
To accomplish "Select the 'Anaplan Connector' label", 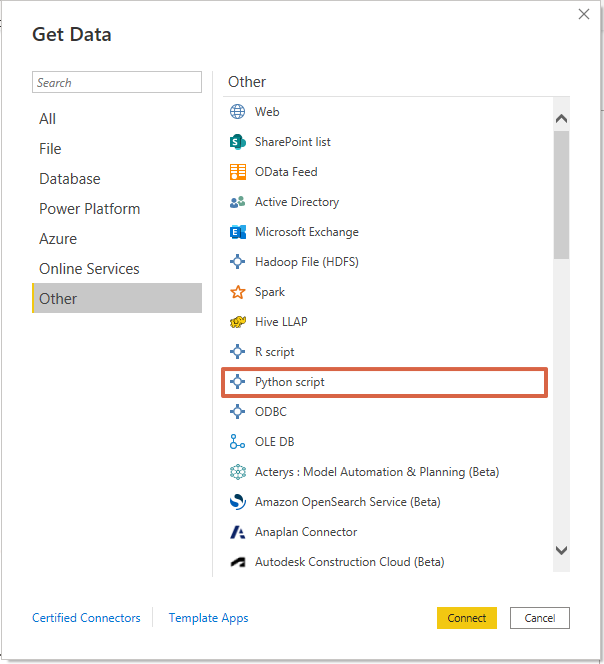I will [306, 532].
